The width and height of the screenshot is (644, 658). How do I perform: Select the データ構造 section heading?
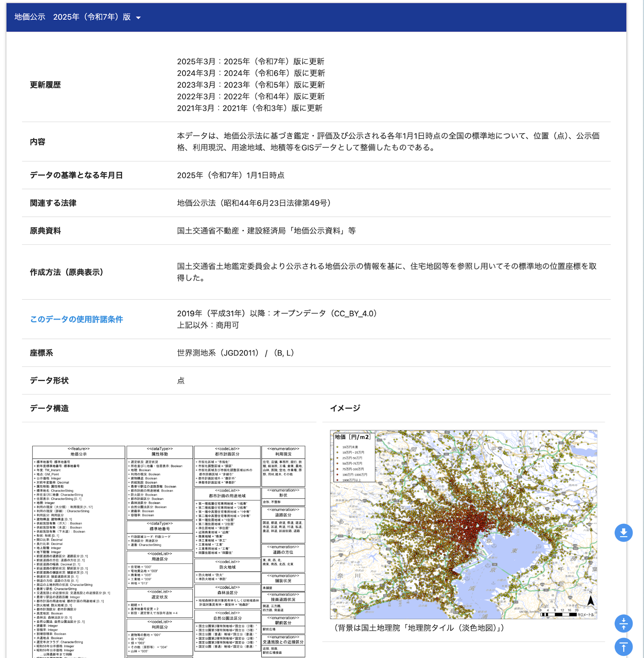coord(49,408)
